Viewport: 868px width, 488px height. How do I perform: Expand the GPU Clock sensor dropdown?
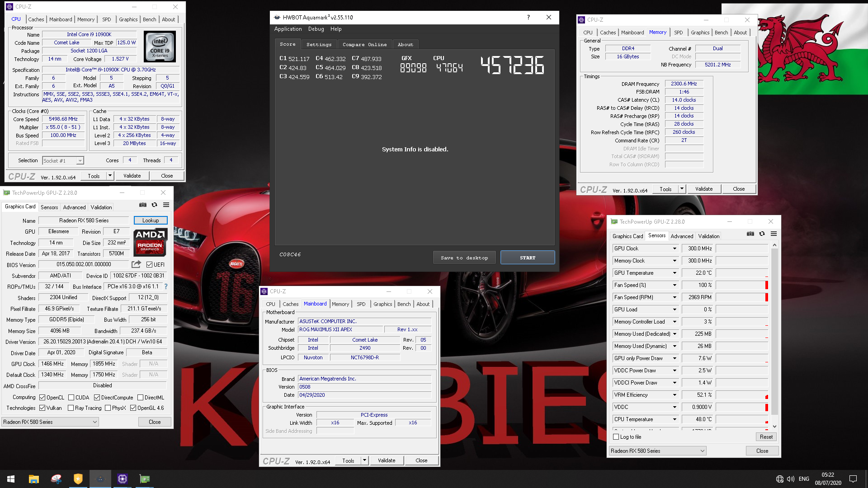coord(675,249)
